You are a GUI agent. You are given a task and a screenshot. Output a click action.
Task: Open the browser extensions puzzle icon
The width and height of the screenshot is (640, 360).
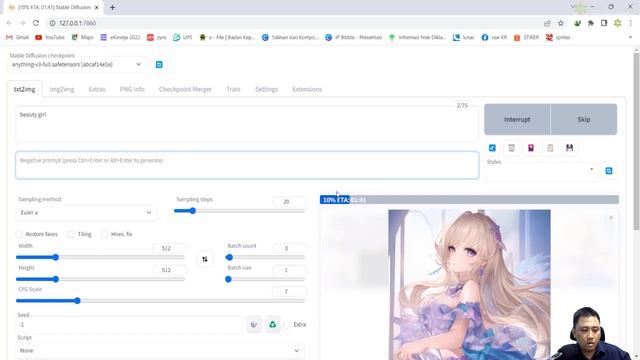tap(591, 23)
